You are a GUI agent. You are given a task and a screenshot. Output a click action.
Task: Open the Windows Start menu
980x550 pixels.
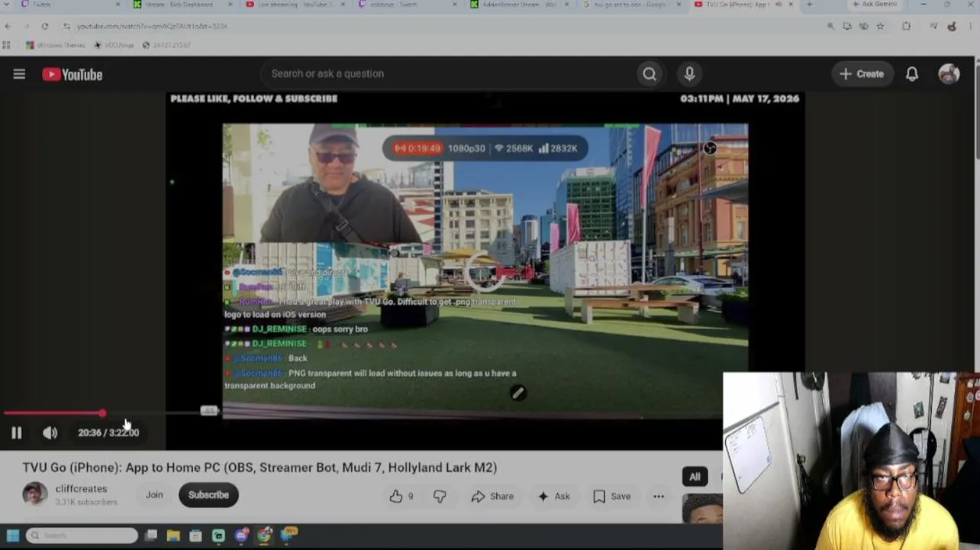coord(13,535)
